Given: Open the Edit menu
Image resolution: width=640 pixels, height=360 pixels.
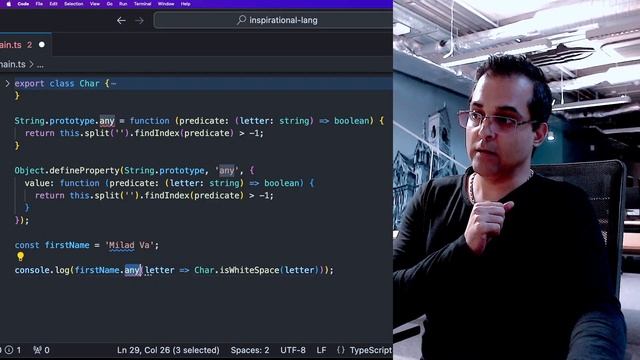Looking at the screenshot, I should [x=53, y=4].
